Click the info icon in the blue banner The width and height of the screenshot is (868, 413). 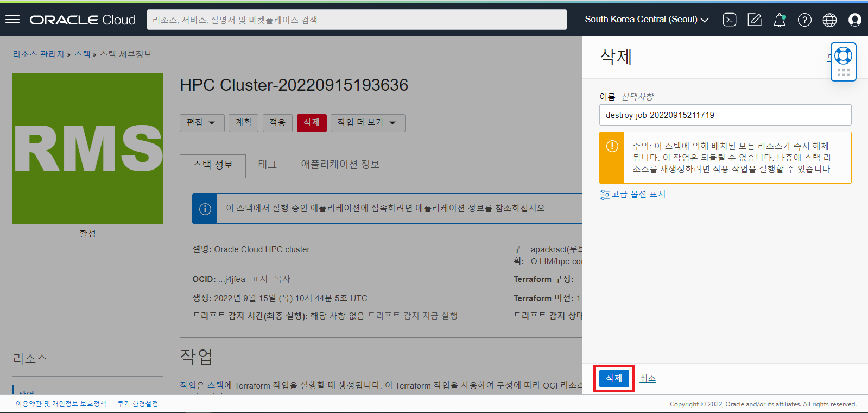(205, 209)
